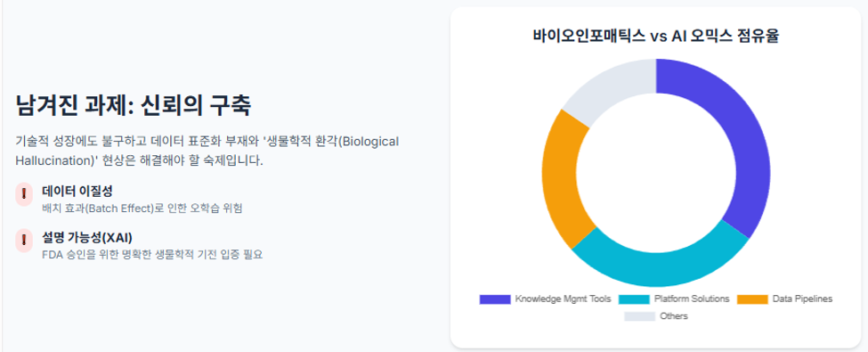Toggle the Others legend item
868x352 pixels.
click(656, 316)
